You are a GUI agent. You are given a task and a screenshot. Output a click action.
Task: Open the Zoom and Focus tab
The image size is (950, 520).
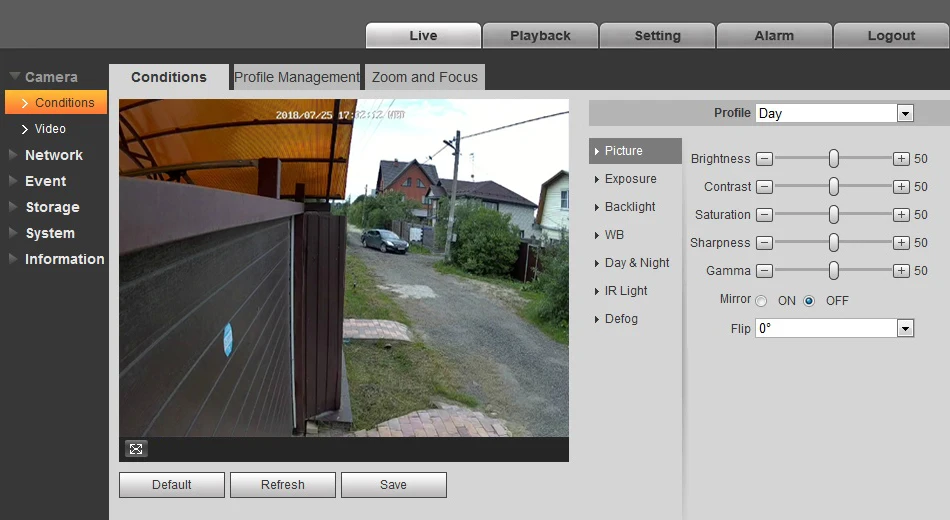pyautogui.click(x=425, y=77)
